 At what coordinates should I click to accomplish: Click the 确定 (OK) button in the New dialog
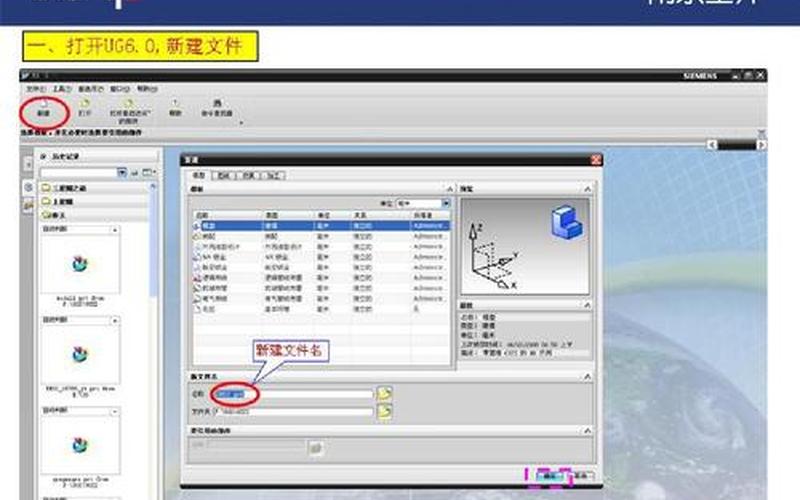click(x=549, y=476)
